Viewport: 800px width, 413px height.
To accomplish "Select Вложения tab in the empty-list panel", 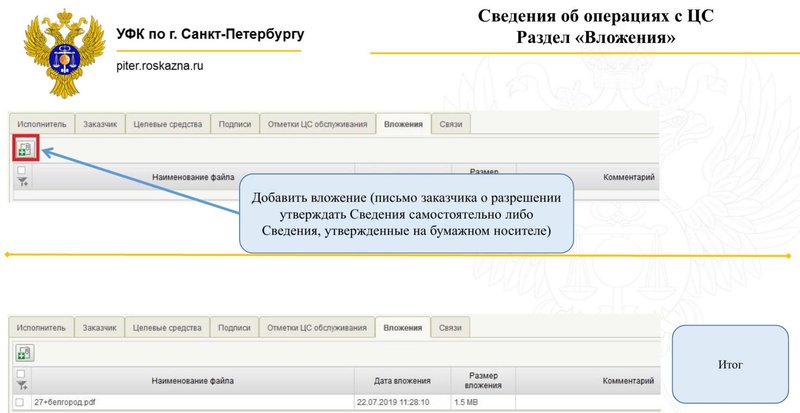I will (404, 124).
